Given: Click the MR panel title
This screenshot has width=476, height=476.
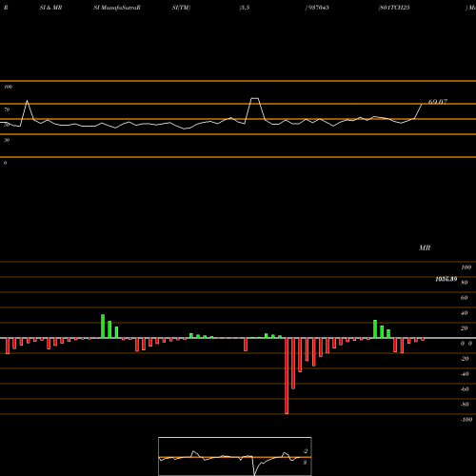Looking at the screenshot, I should pyautogui.click(x=425, y=248).
